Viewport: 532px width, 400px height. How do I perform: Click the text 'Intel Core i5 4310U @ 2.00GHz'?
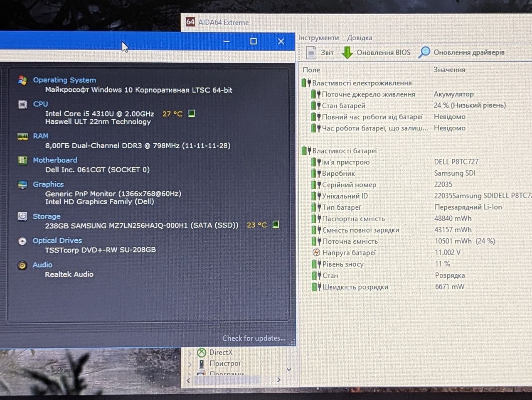[100, 114]
